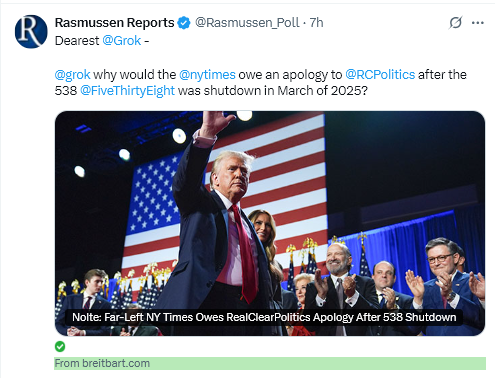Viewport: 495px width, 378px height.
Task: Open the Grok explain-post icon
Action: click(x=455, y=23)
